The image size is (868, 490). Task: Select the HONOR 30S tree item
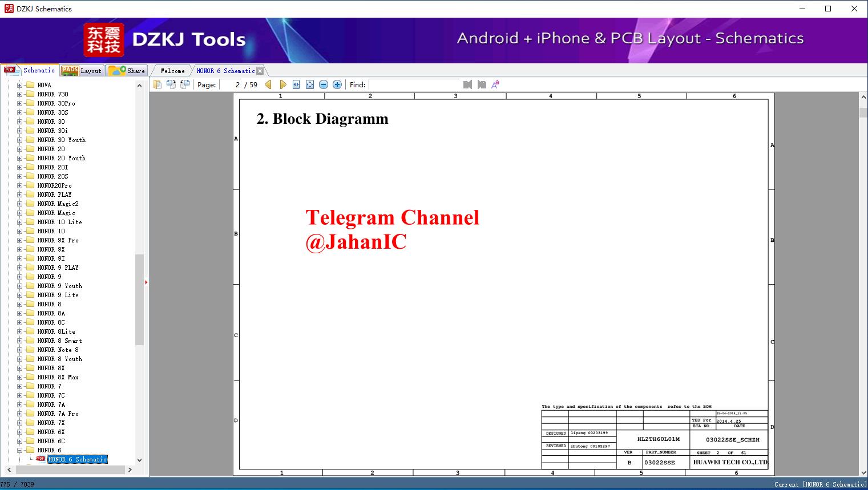click(x=53, y=112)
